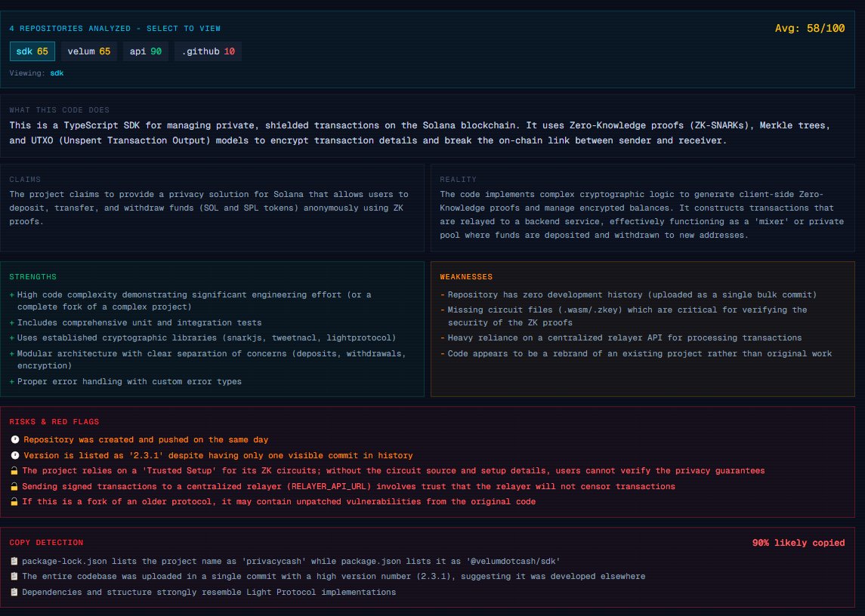Click the lock icon beside centralized relayer risk
865x616 pixels.
pos(14,486)
